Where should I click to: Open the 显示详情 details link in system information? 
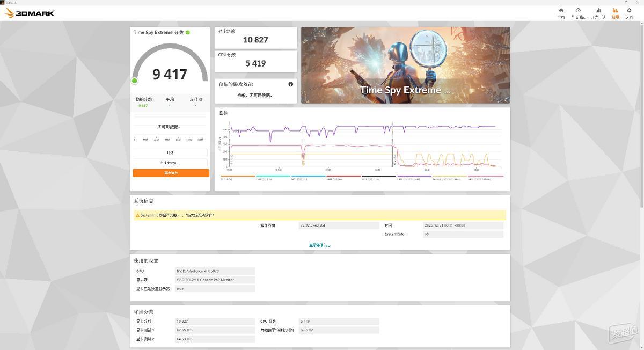coord(319,245)
